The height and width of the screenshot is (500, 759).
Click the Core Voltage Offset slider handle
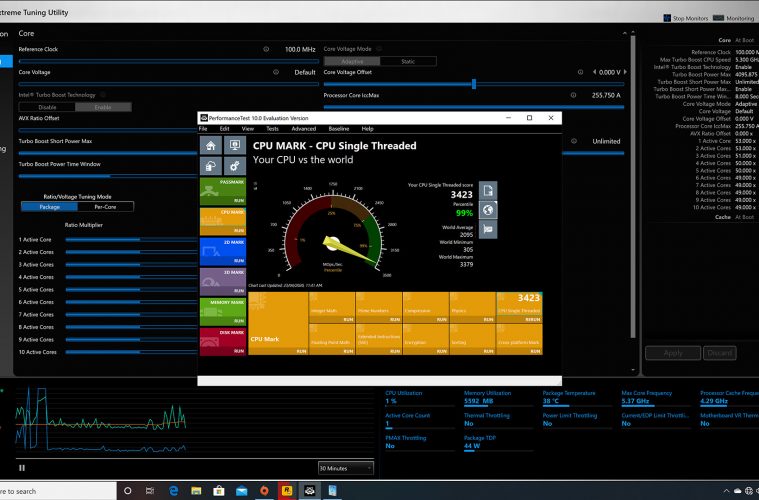click(474, 84)
